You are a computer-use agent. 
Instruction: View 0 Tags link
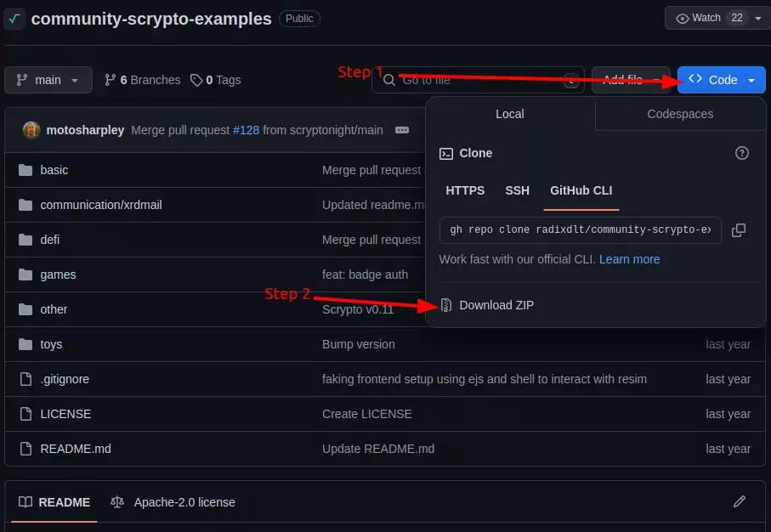click(x=216, y=80)
